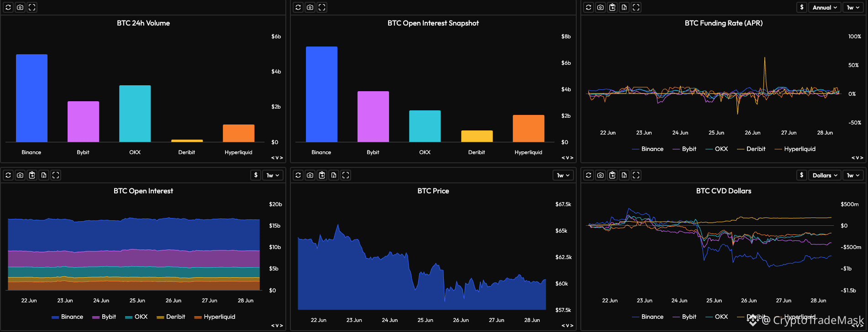Download the BTC Price data file
Screen dimensions: 868x332
pyautogui.click(x=334, y=175)
